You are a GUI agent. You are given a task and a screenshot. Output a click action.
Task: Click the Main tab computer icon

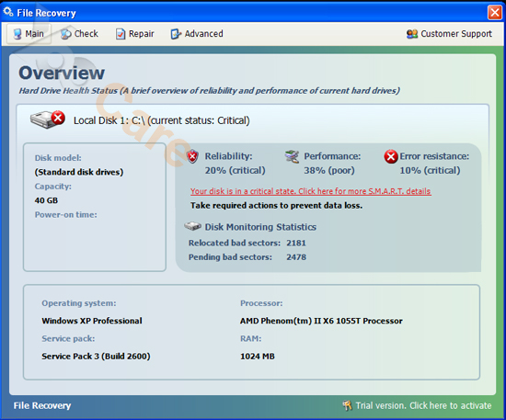17,34
